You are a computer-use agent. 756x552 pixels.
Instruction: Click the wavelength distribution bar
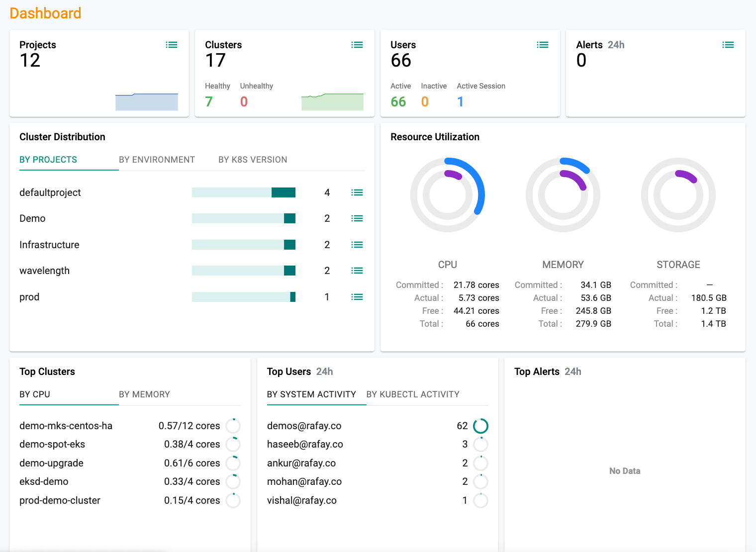tap(244, 271)
